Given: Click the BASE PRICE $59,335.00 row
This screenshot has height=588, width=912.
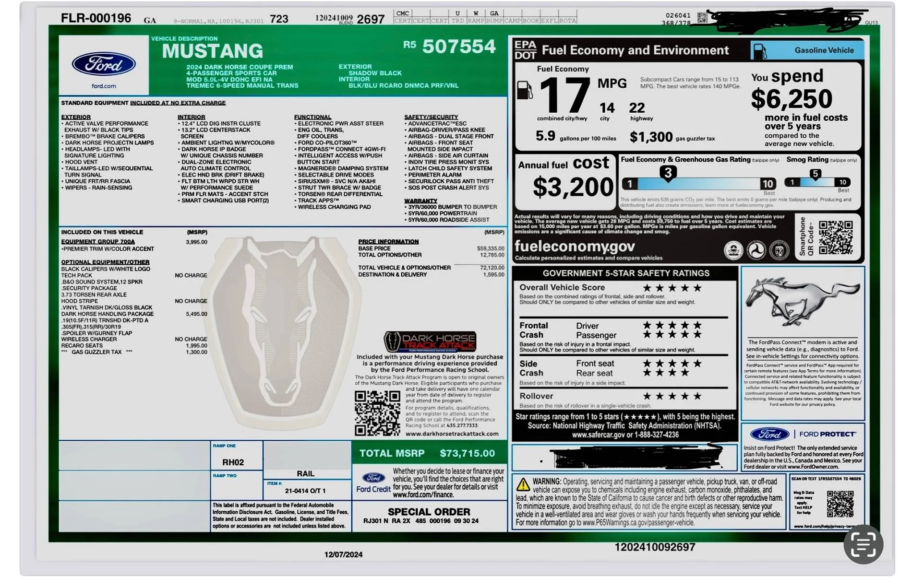Looking at the screenshot, I should click(431, 248).
